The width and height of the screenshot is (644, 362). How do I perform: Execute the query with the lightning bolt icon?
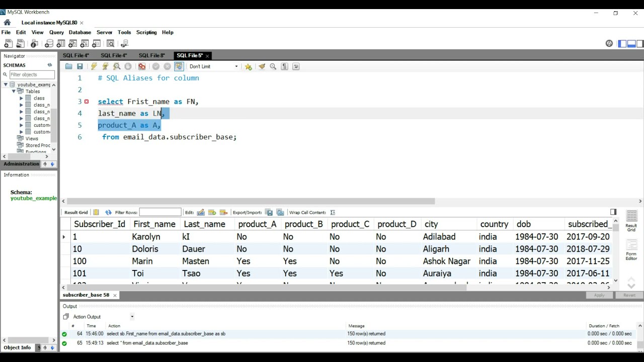coord(94,66)
